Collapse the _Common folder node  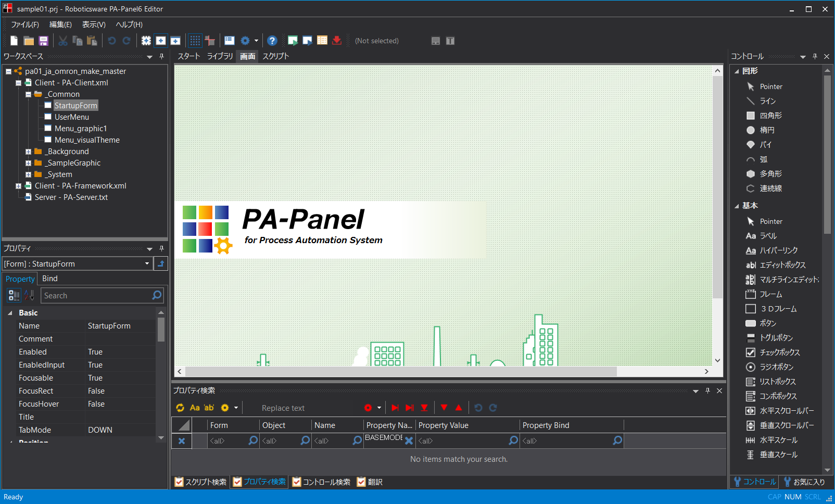(x=28, y=94)
